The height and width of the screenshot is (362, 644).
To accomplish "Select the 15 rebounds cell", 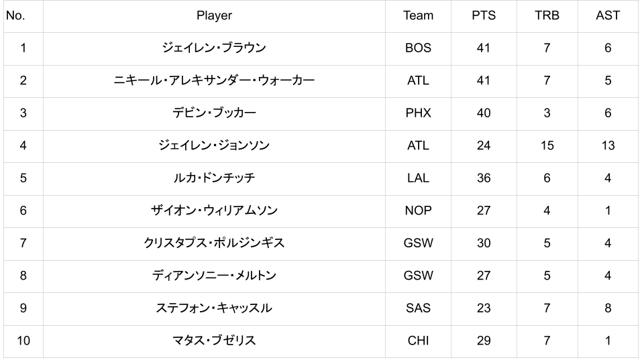I will click(547, 145).
